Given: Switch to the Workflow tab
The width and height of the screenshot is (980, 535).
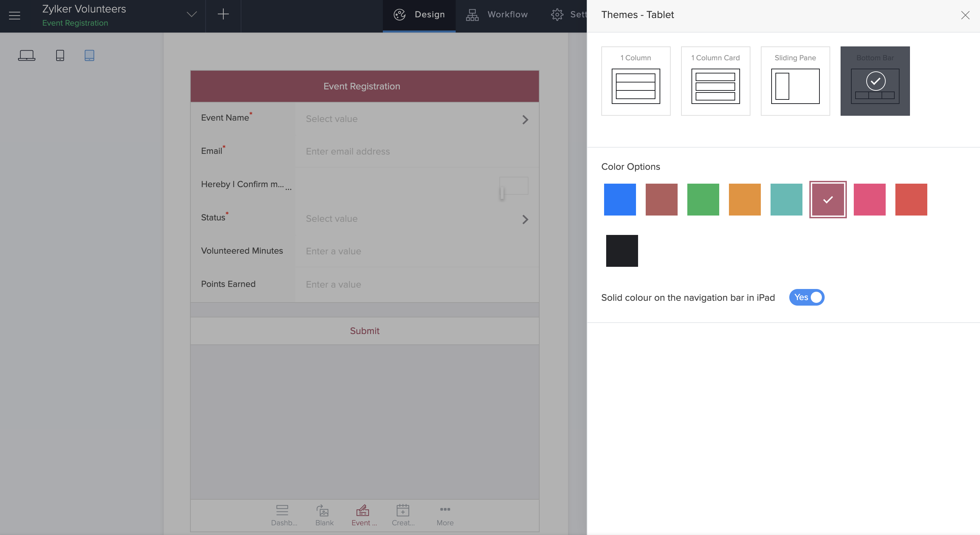Looking at the screenshot, I should 497,15.
